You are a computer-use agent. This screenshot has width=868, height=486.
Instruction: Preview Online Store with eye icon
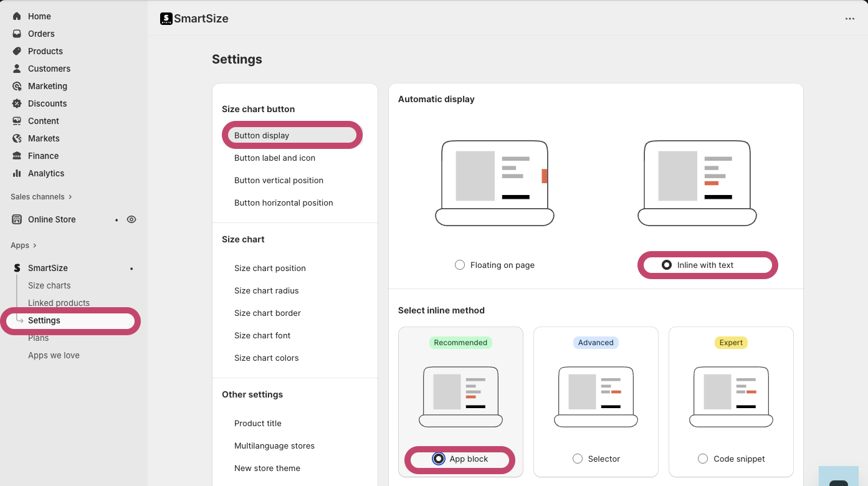[131, 219]
